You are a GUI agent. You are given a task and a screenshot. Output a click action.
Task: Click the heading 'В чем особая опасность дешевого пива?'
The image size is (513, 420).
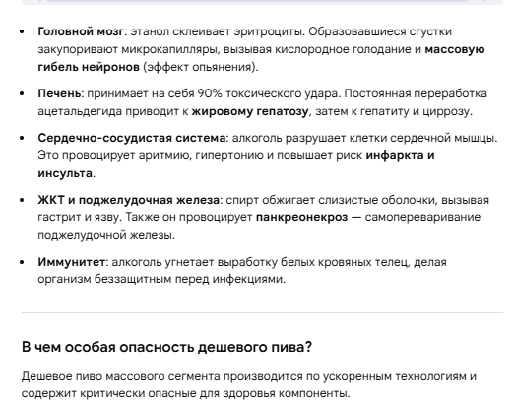[166, 347]
